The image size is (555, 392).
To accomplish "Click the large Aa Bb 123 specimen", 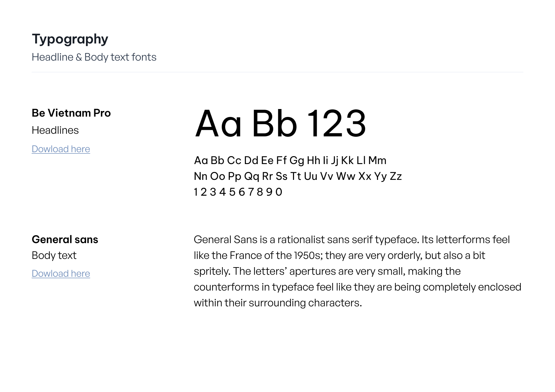I will click(x=280, y=124).
